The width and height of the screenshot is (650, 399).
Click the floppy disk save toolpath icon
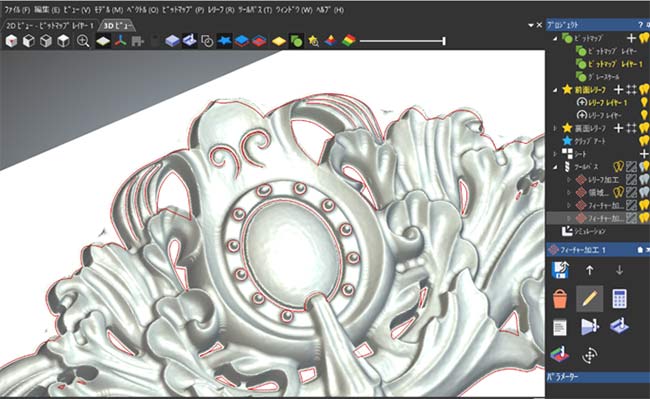560,270
